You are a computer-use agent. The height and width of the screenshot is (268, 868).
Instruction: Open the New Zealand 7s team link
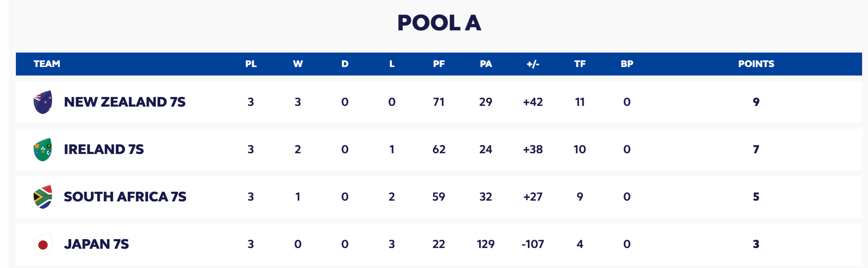point(125,102)
